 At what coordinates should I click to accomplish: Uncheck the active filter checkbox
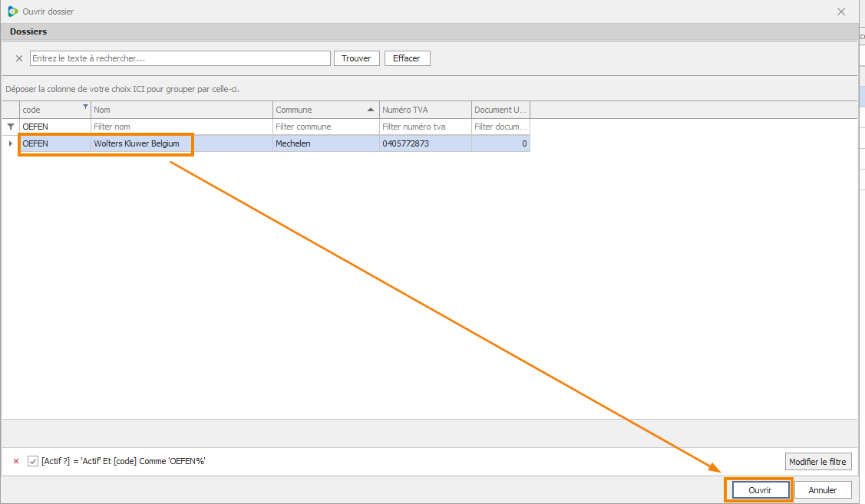(33, 462)
